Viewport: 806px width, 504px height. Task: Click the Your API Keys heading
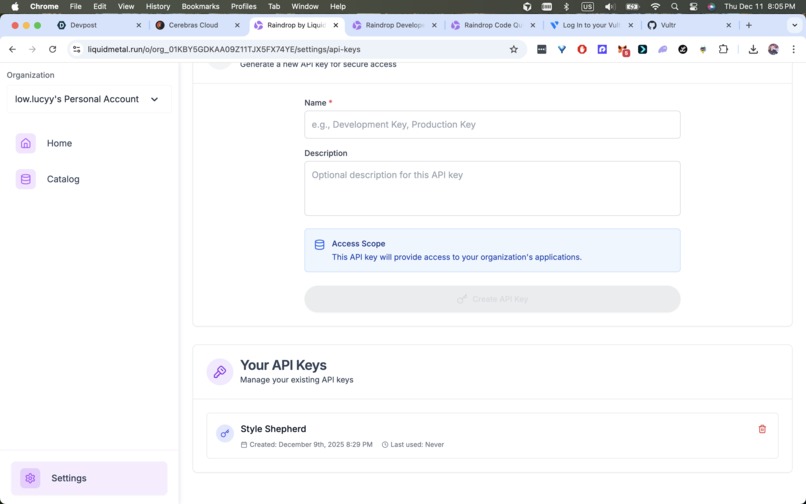click(x=283, y=365)
